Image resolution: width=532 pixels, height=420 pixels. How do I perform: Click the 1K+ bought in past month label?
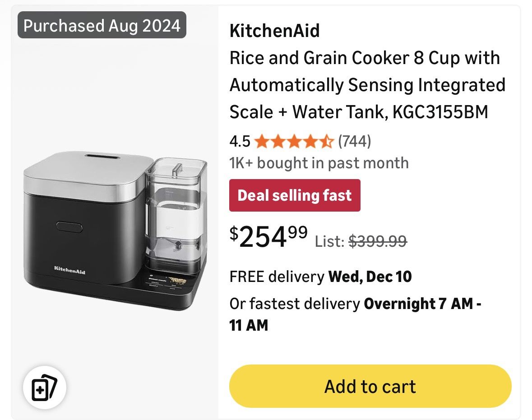click(x=319, y=163)
